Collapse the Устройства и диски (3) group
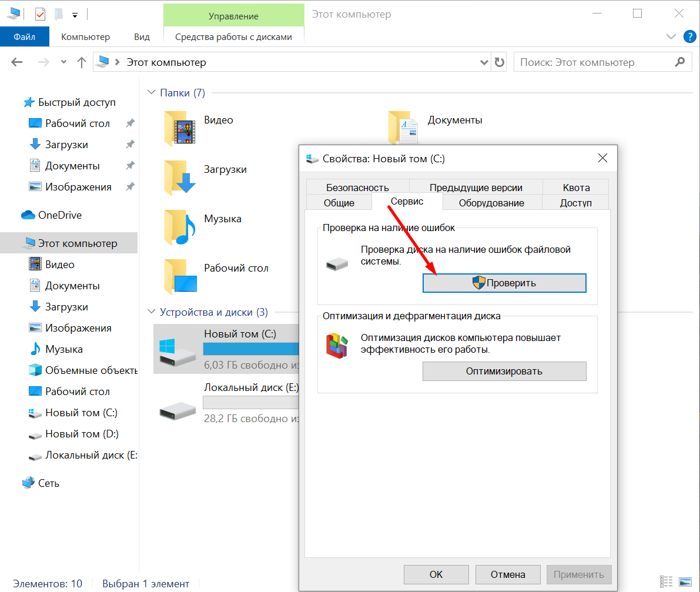Viewport: 700px width, 592px height. point(151,311)
